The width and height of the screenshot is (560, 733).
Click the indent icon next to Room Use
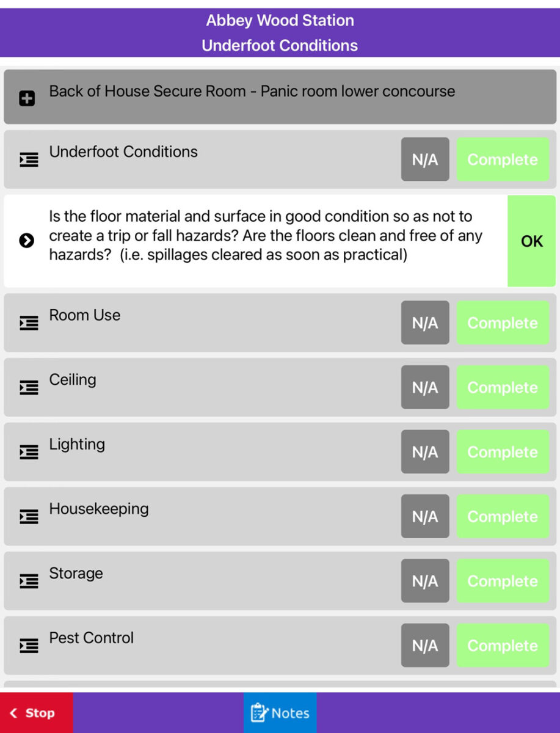[29, 323]
